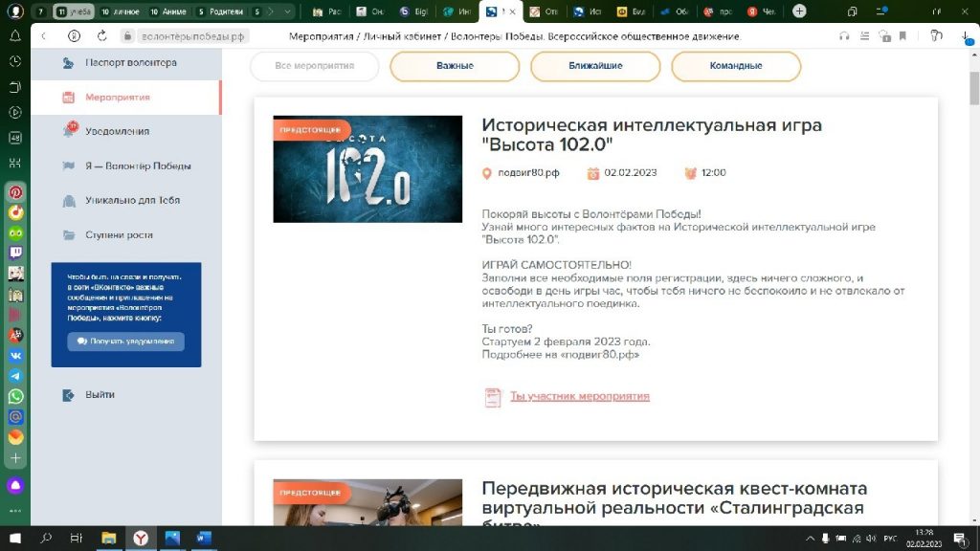
Task: Show hidden system tray icons
Action: pyautogui.click(x=810, y=538)
